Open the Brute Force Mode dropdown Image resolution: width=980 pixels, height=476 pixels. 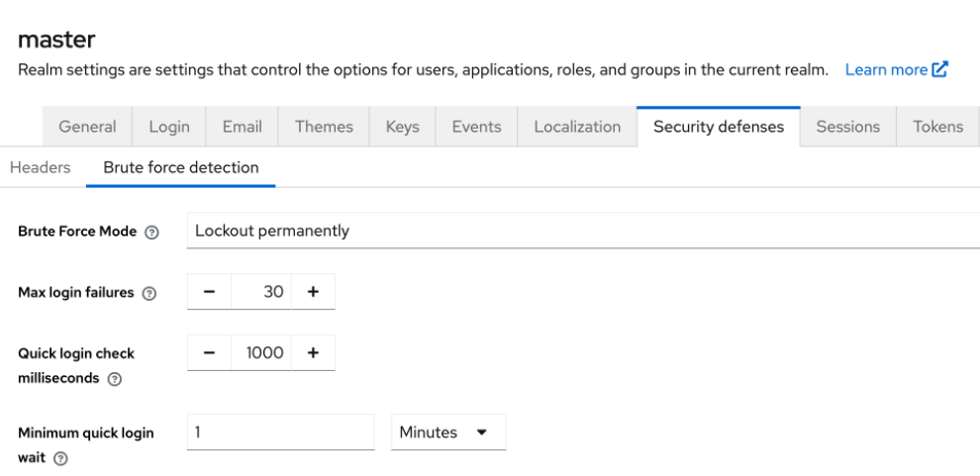pos(582,231)
